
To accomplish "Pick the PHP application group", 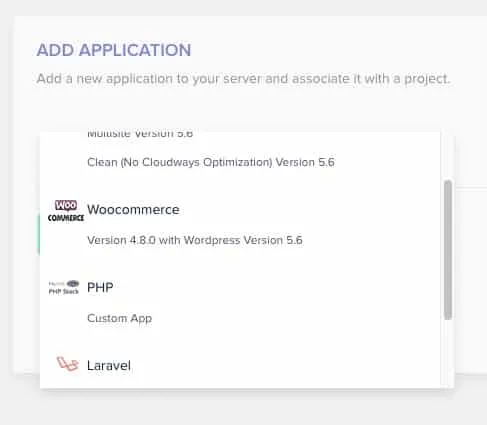I will (x=100, y=287).
